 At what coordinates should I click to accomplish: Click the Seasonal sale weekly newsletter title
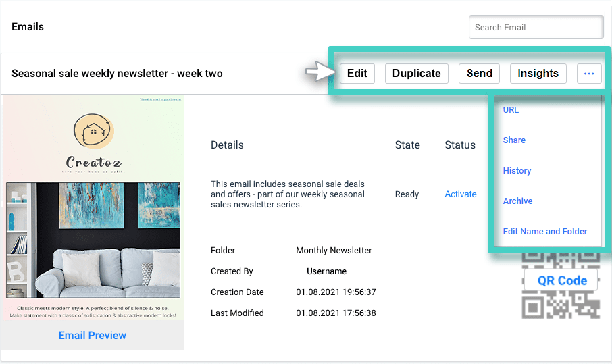coord(117,74)
